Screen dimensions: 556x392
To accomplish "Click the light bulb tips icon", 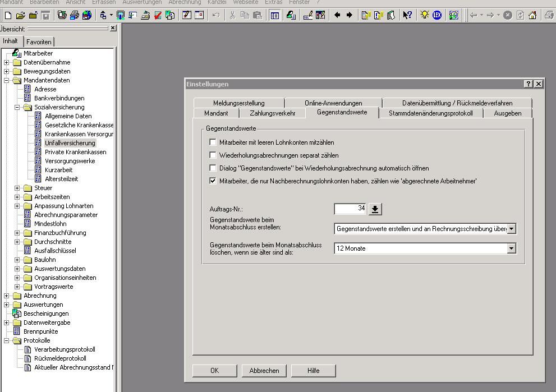I will tap(425, 15).
